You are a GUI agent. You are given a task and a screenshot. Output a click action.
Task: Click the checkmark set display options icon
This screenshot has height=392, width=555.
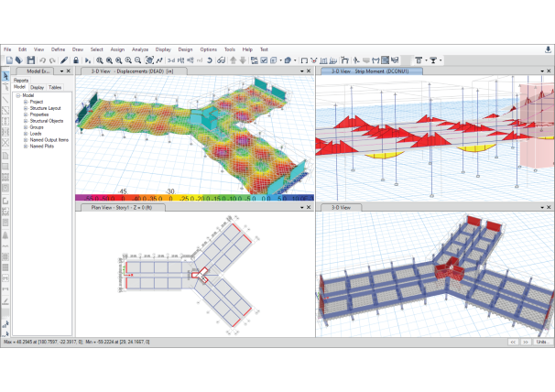(x=264, y=60)
